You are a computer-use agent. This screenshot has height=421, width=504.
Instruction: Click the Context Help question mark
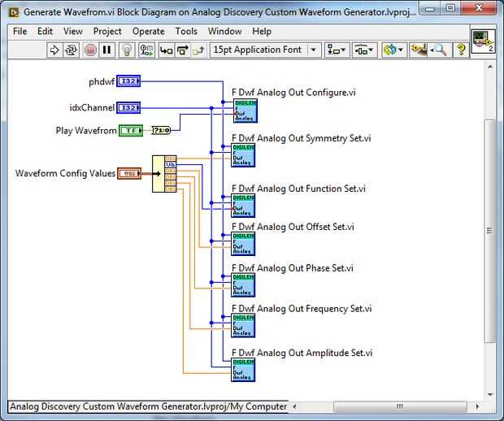[461, 50]
